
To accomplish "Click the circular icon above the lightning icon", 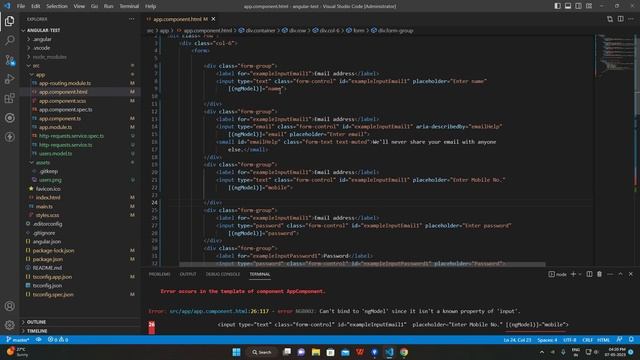I will [9, 118].
